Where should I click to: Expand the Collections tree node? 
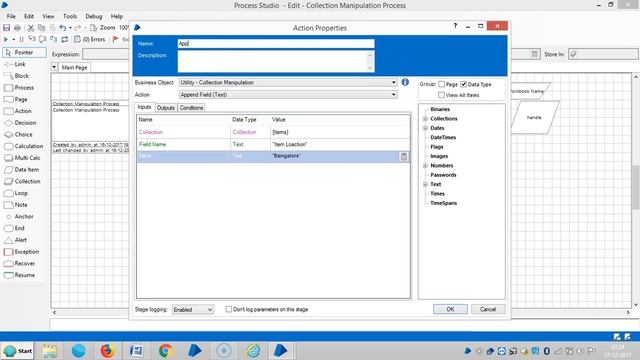click(425, 119)
